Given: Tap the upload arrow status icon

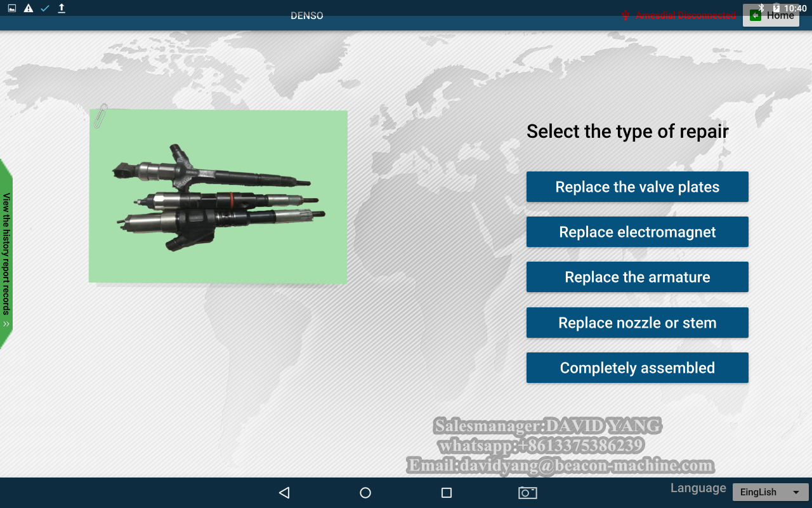Looking at the screenshot, I should tap(62, 8).
